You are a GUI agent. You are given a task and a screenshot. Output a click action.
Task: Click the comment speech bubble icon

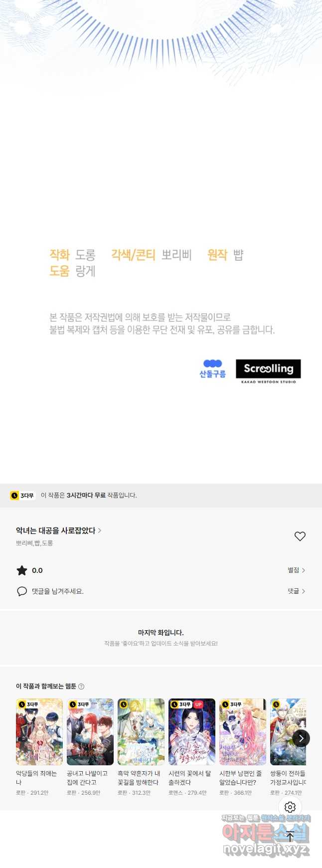tap(22, 591)
